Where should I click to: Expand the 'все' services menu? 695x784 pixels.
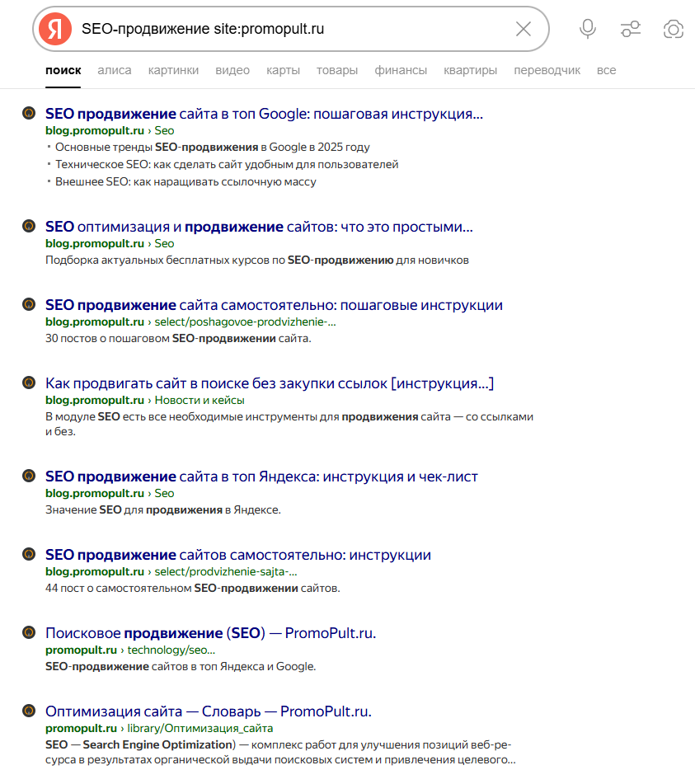tap(606, 70)
